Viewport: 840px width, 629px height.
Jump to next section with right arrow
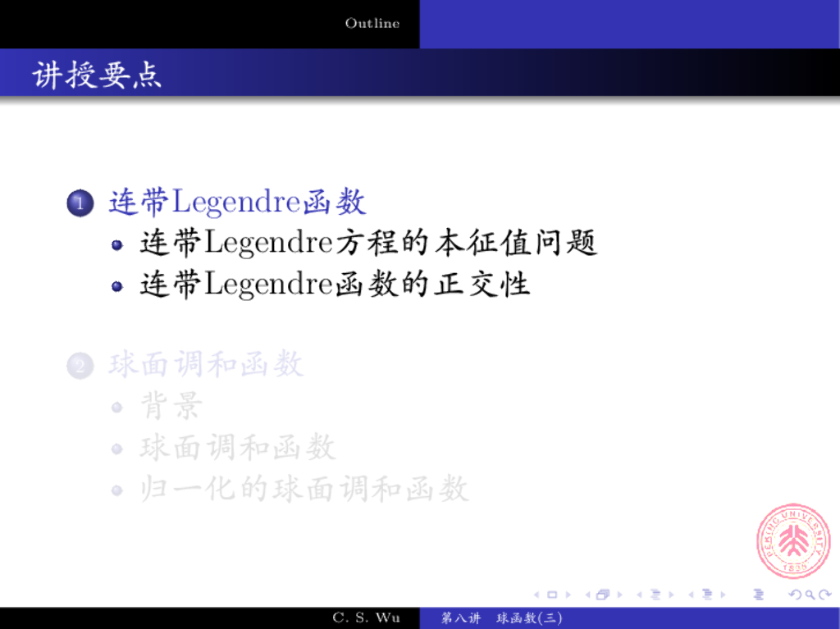[724, 595]
